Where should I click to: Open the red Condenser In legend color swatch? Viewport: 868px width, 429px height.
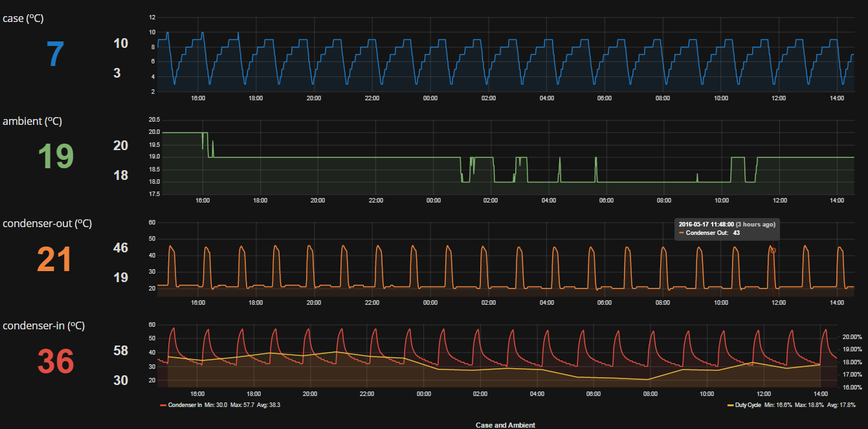click(x=163, y=405)
